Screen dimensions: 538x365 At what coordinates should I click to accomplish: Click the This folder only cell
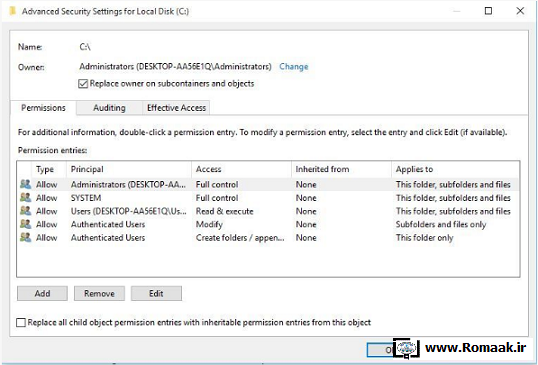pos(424,238)
